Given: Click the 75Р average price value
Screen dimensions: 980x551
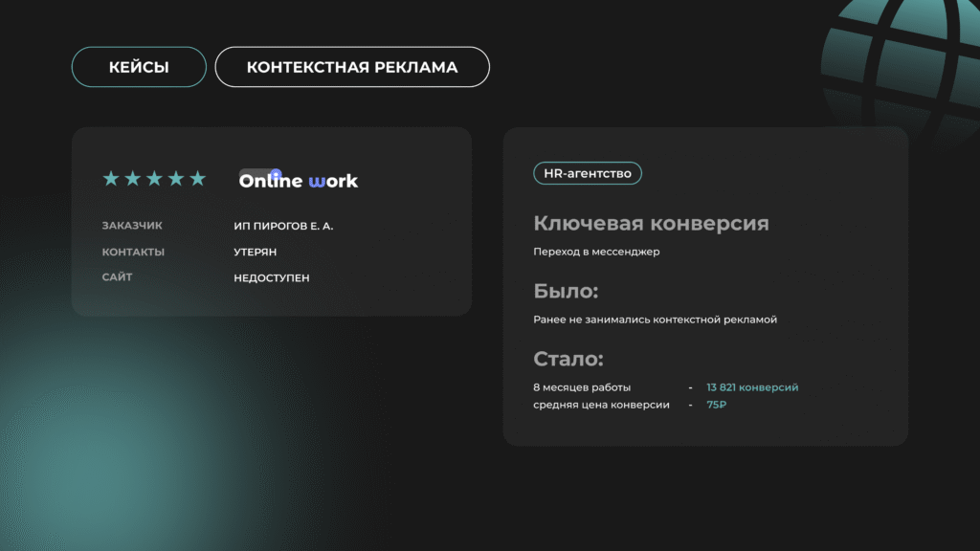Looking at the screenshot, I should [717, 405].
